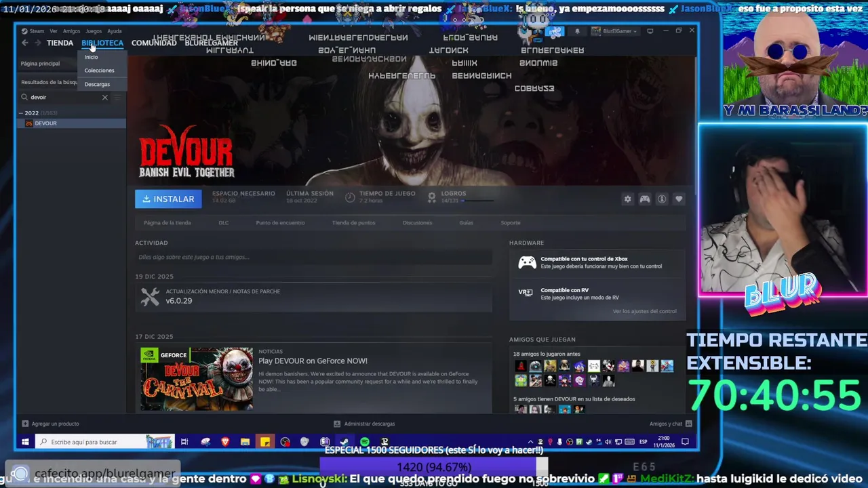
Task: Click the VR compatibility icon
Action: click(526, 293)
